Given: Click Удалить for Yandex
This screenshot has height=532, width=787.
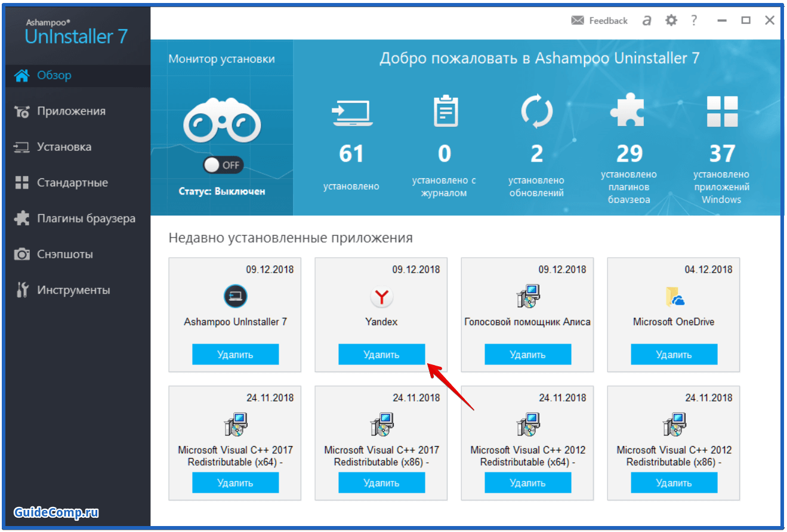Looking at the screenshot, I should click(381, 354).
